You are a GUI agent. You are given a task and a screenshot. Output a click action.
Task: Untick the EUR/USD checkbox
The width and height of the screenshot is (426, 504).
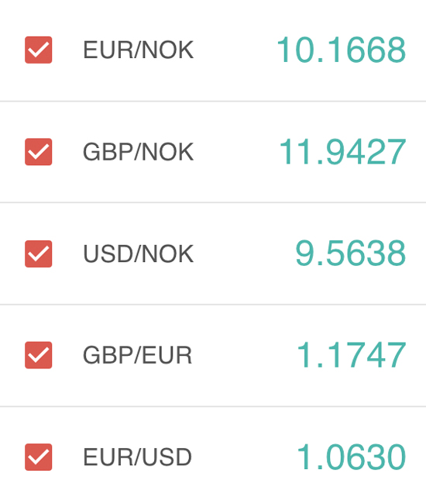pos(39,457)
